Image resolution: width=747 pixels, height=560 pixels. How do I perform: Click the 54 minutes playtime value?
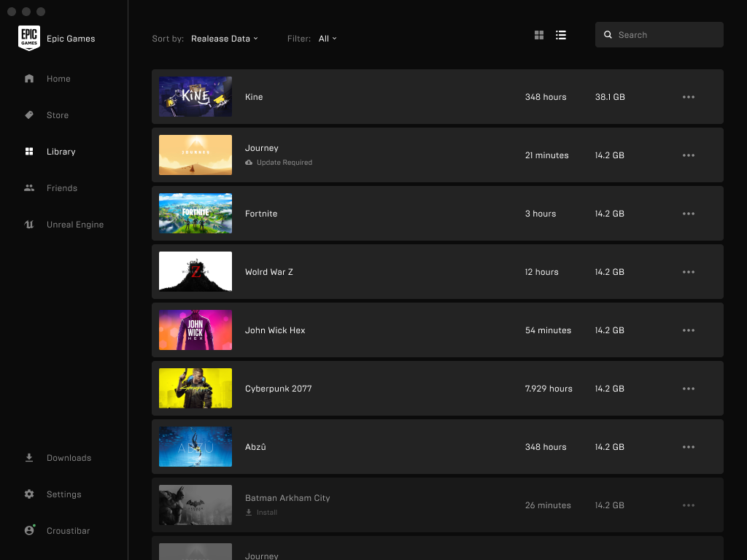point(548,330)
